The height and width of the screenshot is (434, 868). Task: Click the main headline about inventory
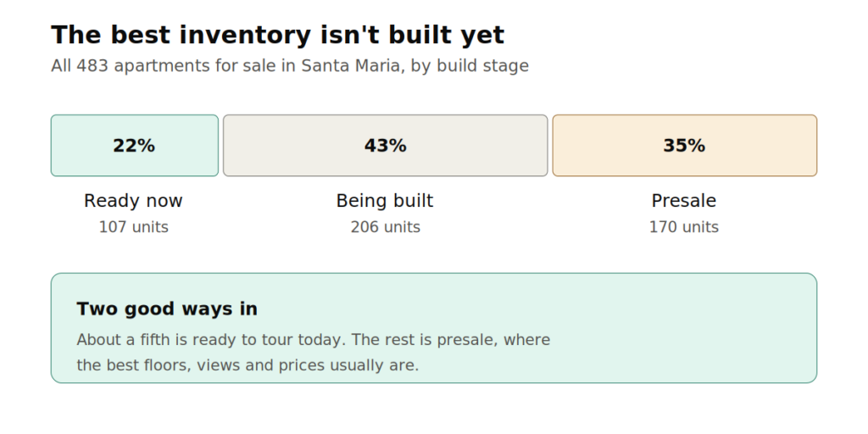point(278,35)
